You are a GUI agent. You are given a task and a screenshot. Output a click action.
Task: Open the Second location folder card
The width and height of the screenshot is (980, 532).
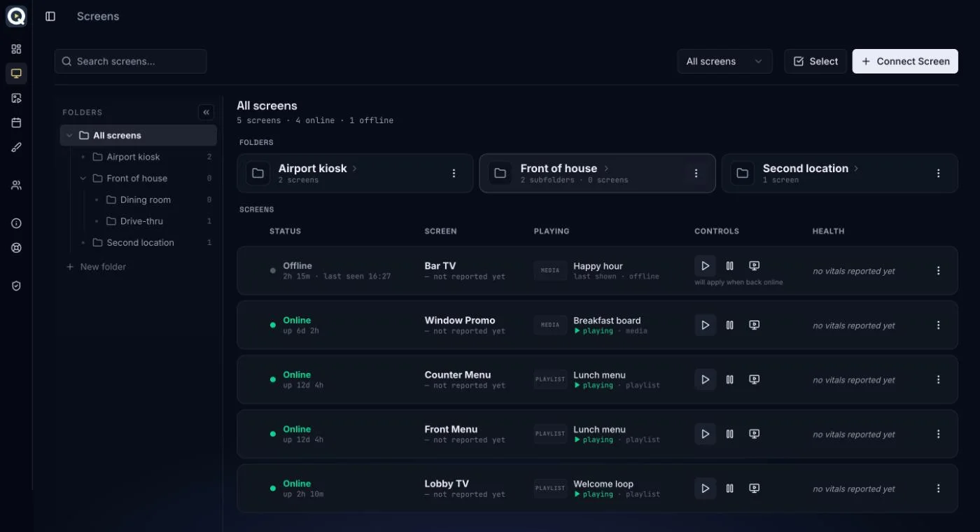pos(840,174)
